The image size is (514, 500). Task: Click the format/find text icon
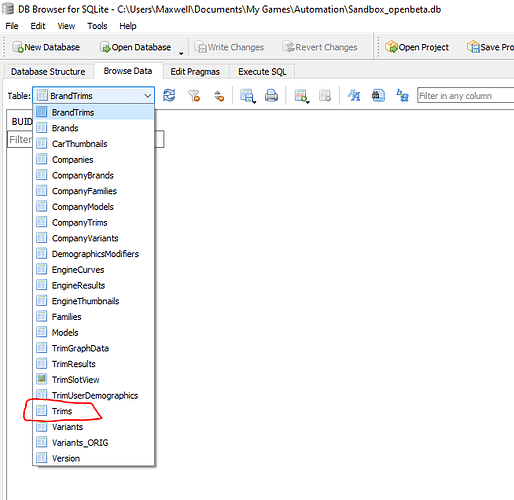coord(354,96)
